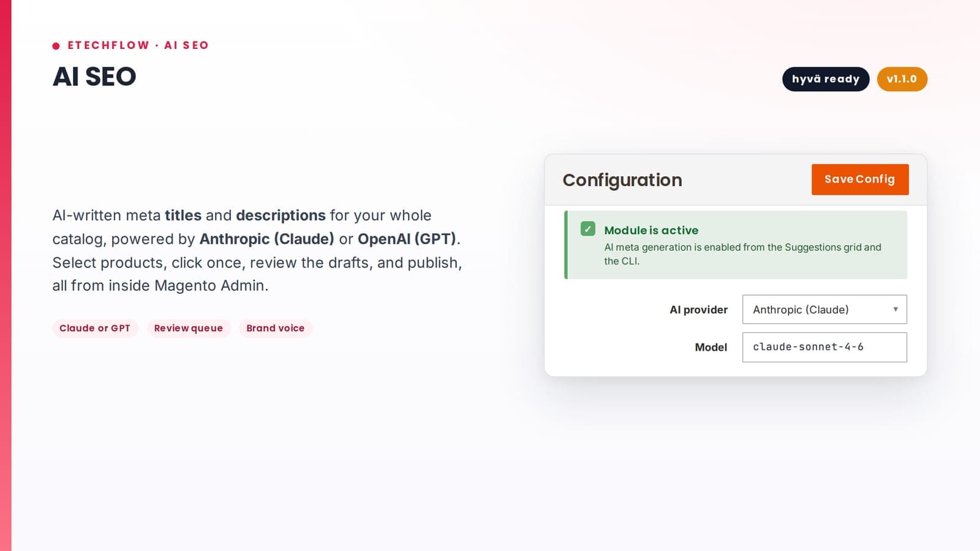Click the Save Config button

(x=860, y=179)
